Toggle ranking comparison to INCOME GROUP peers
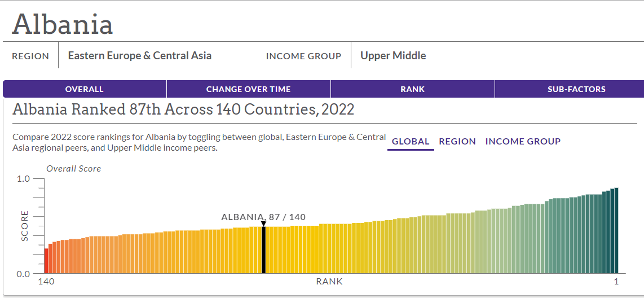Screen dimensions: 644x298 tap(523, 142)
